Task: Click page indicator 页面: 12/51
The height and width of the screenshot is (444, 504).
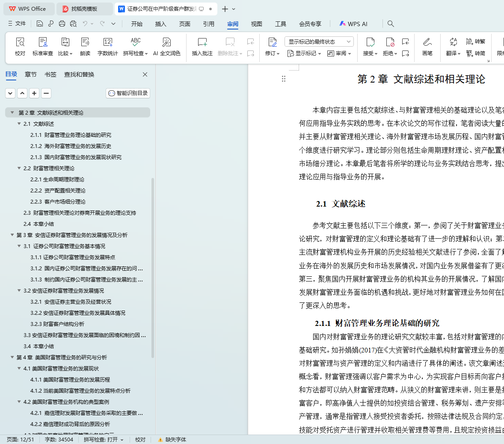Action: point(20,439)
